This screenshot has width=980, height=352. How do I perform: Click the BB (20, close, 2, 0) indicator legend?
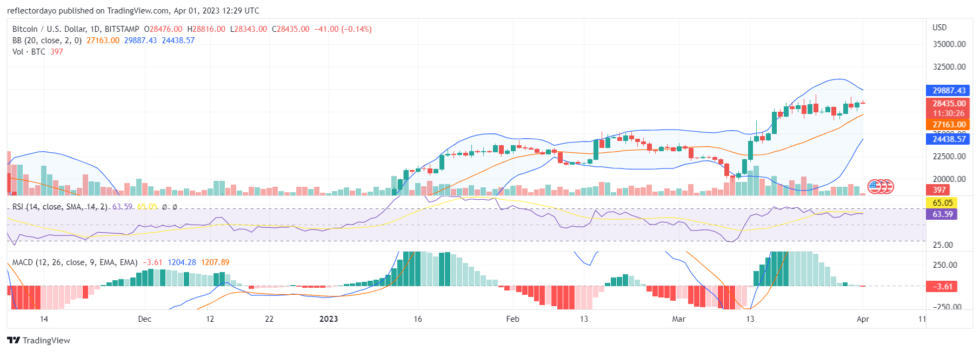tap(47, 40)
